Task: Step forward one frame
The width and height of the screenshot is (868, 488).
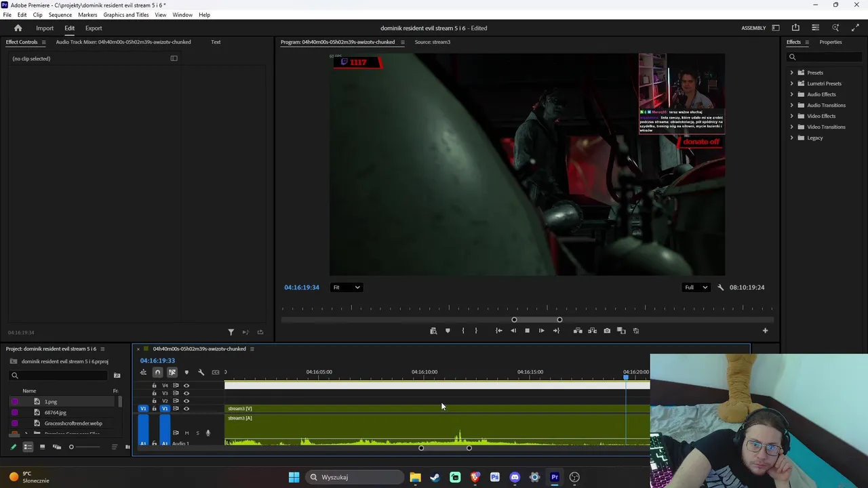Action: (541, 331)
